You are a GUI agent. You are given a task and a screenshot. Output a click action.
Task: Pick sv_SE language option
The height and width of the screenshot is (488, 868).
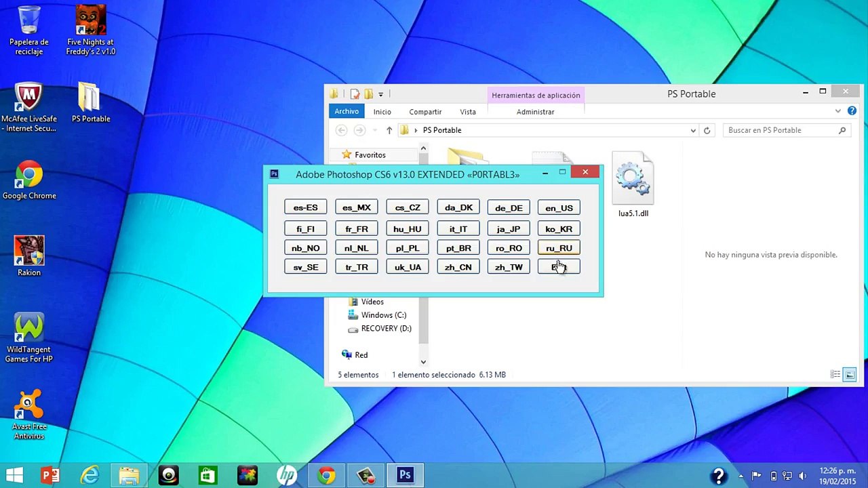(x=305, y=266)
